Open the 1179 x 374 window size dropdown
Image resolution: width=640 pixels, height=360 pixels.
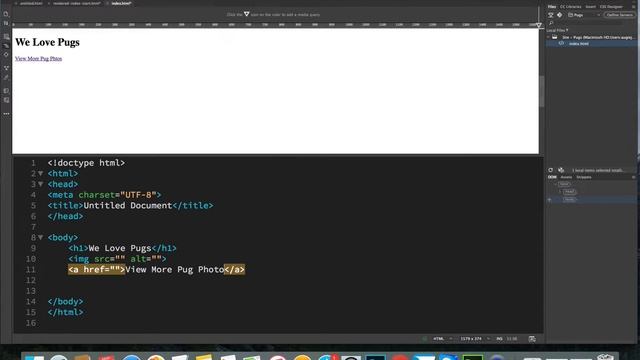pyautogui.click(x=475, y=339)
